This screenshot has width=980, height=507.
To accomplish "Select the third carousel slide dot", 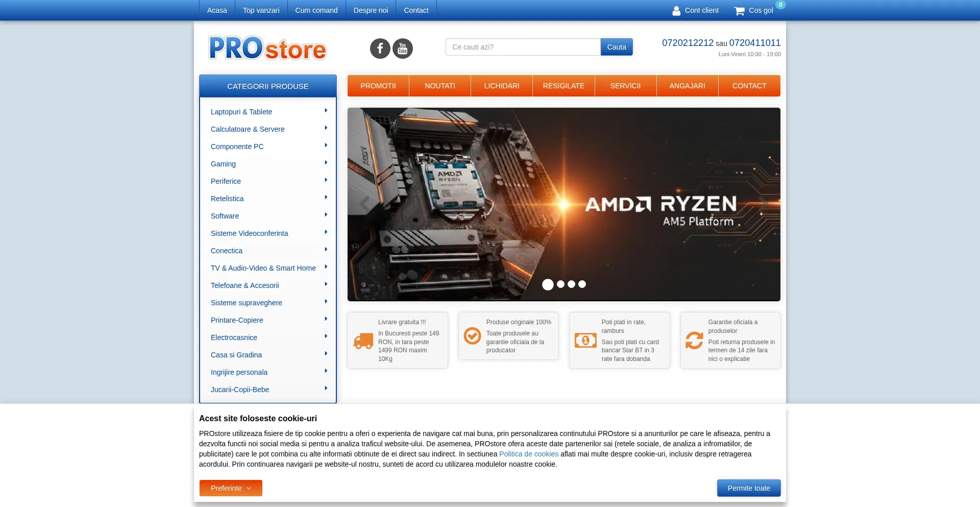I will 572,284.
